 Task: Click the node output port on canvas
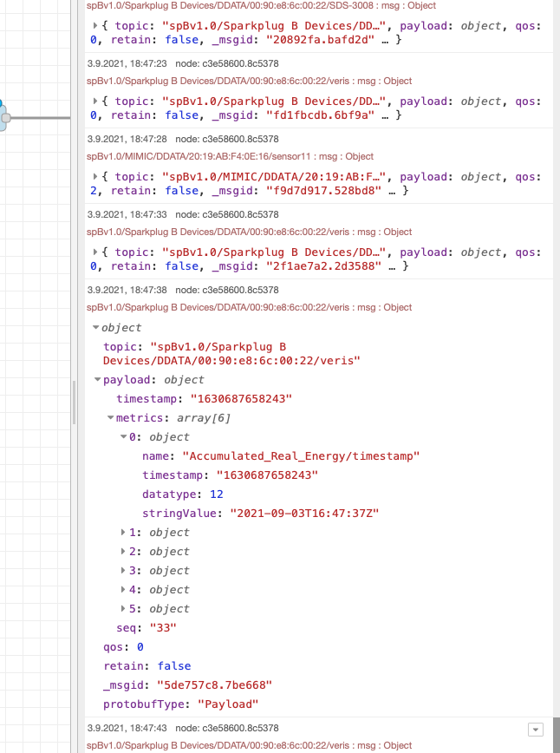coord(5,117)
